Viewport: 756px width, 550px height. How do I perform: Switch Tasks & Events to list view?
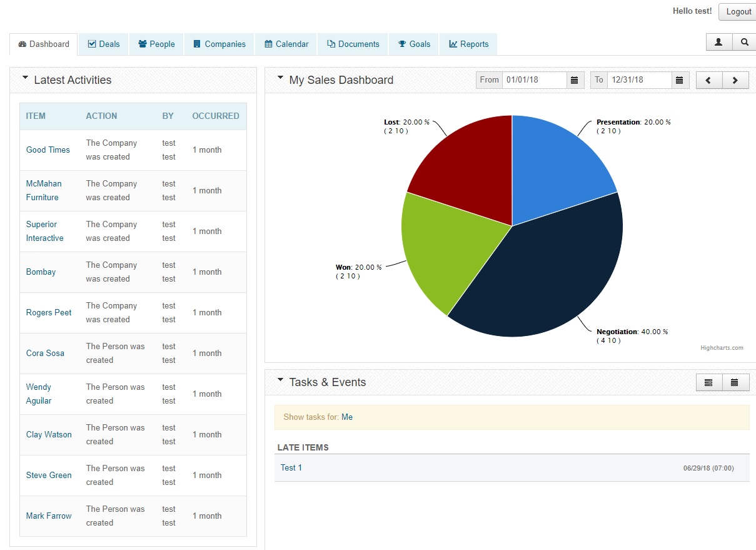[x=708, y=382]
